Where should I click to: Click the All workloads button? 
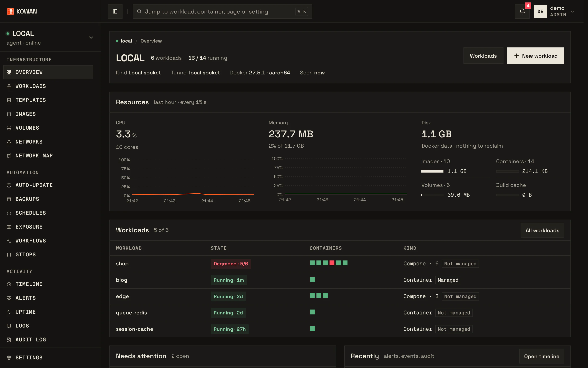click(542, 230)
